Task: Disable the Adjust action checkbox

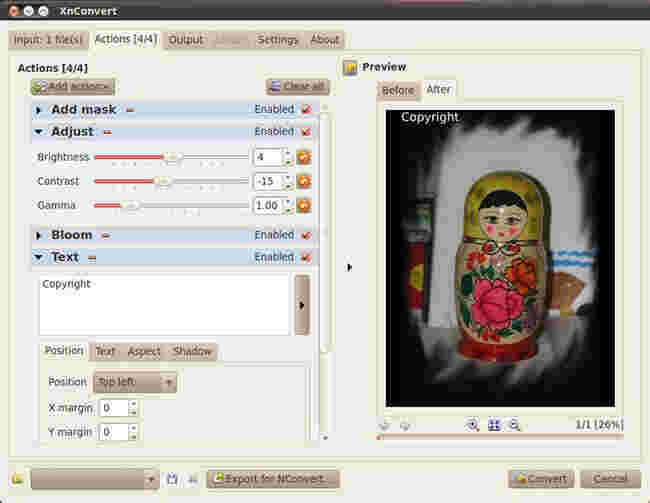Action: (x=306, y=132)
